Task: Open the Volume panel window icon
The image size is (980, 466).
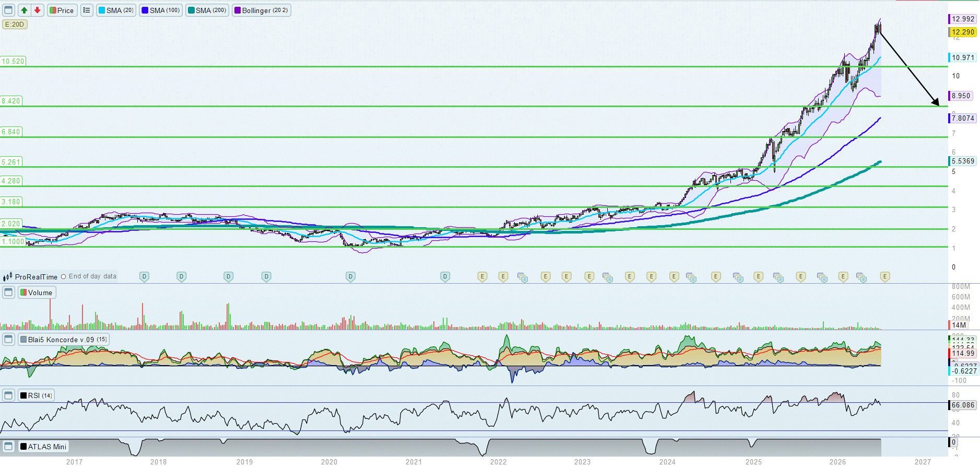Action: (8, 293)
